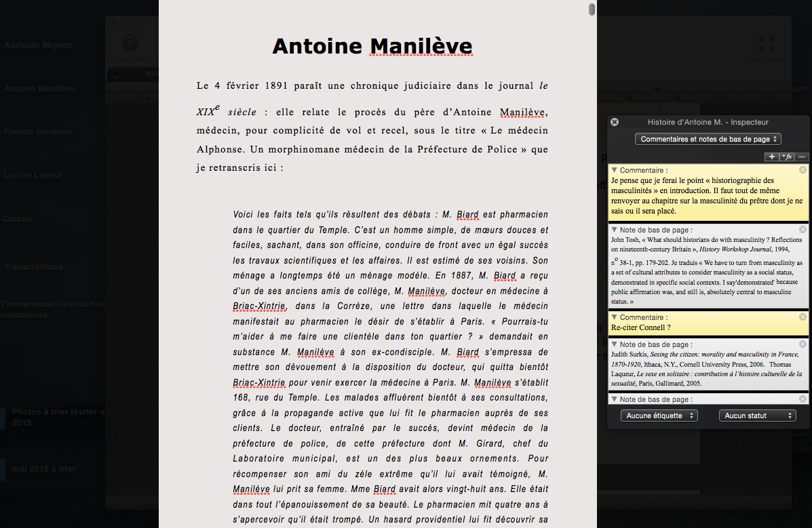Click the inspector title 'Histoire d'Antoine M. - Inspecteur'
The height and width of the screenshot is (528, 812).
(708, 122)
